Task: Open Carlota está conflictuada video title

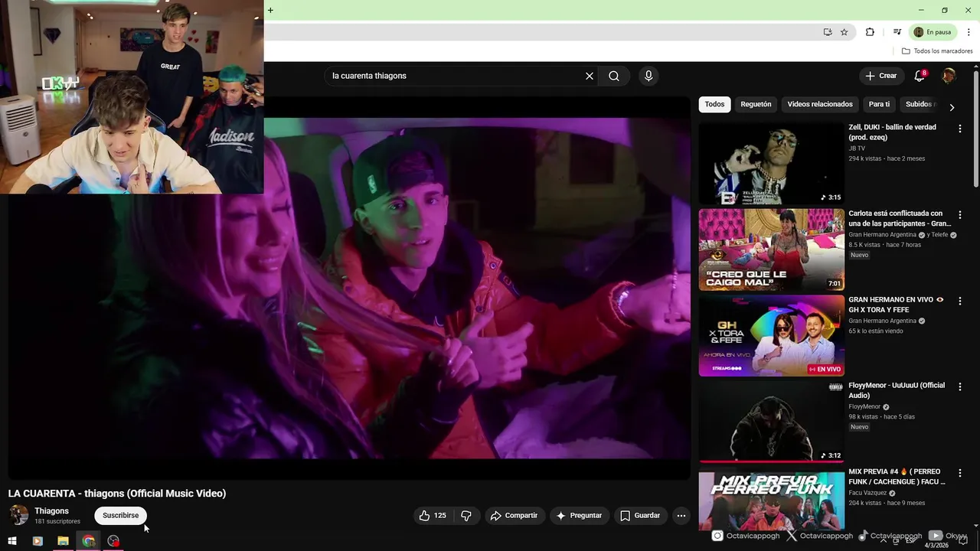Action: tap(900, 218)
